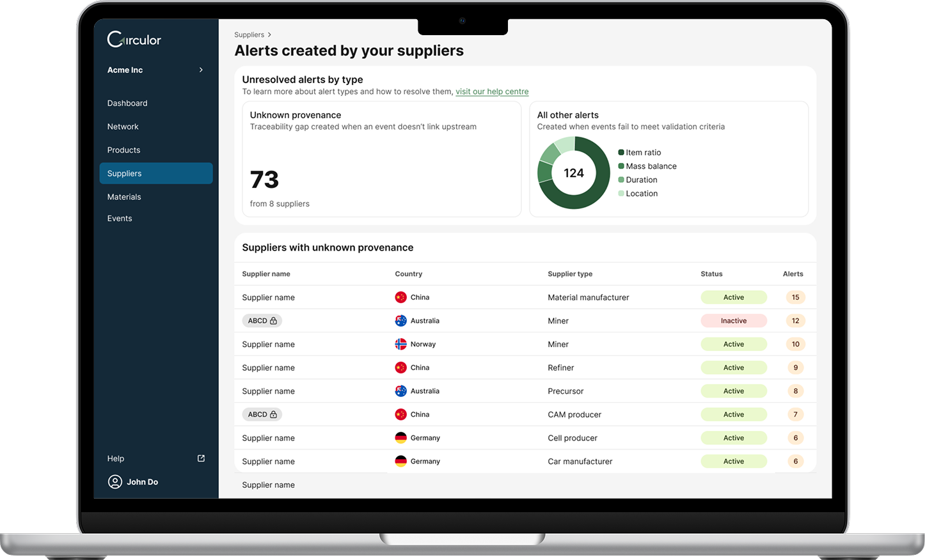The height and width of the screenshot is (560, 925).
Task: Open the visit our help centre link
Action: (492, 91)
